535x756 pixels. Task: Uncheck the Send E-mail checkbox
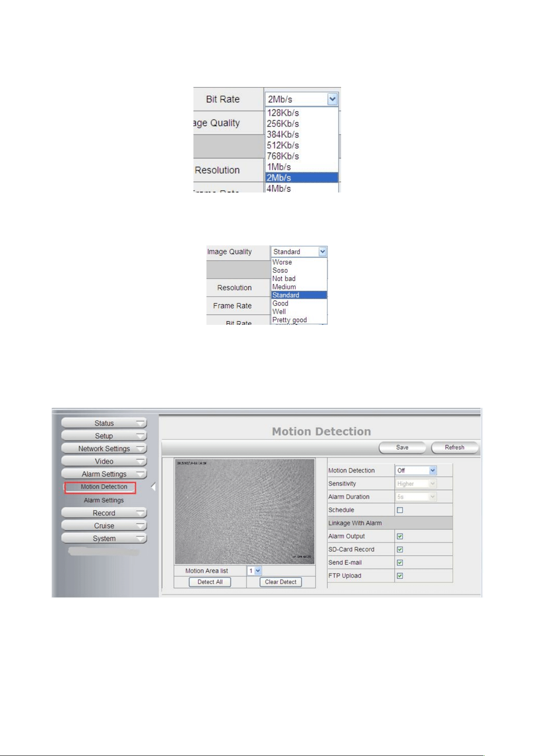click(x=400, y=563)
